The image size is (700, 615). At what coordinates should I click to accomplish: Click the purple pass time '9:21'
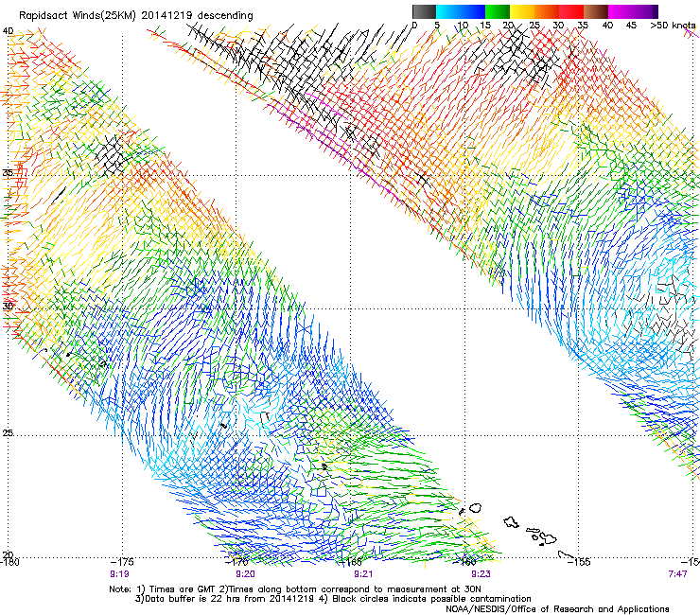click(363, 574)
